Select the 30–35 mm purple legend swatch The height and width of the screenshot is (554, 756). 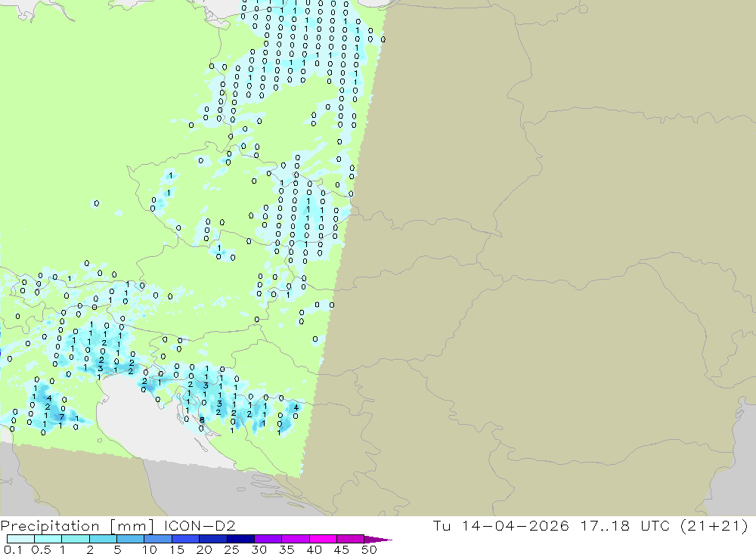[x=268, y=539]
